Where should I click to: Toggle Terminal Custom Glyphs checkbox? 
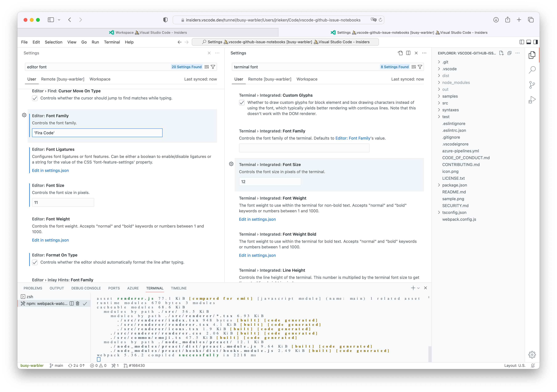point(242,103)
